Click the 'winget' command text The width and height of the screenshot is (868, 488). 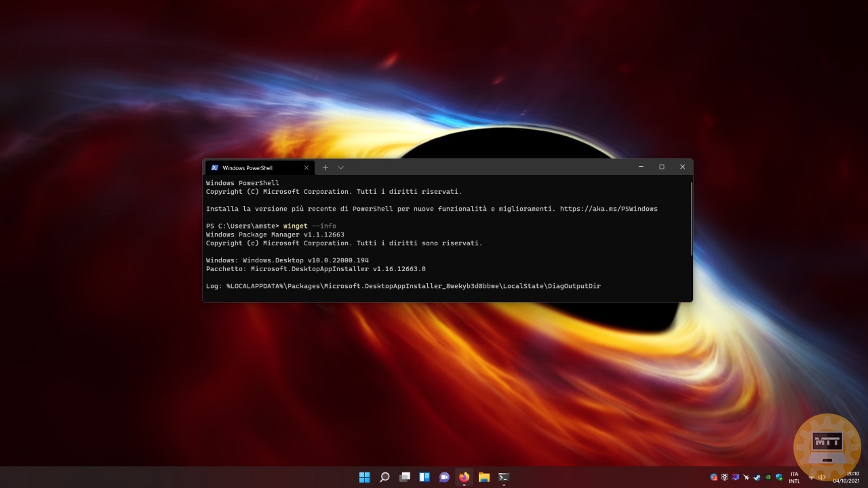pos(295,226)
